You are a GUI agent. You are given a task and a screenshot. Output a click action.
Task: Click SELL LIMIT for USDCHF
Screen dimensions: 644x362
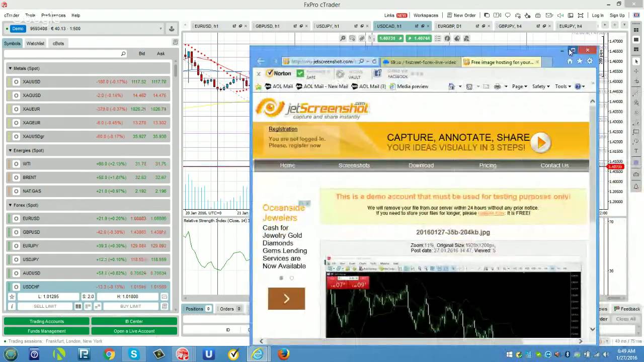(x=45, y=306)
